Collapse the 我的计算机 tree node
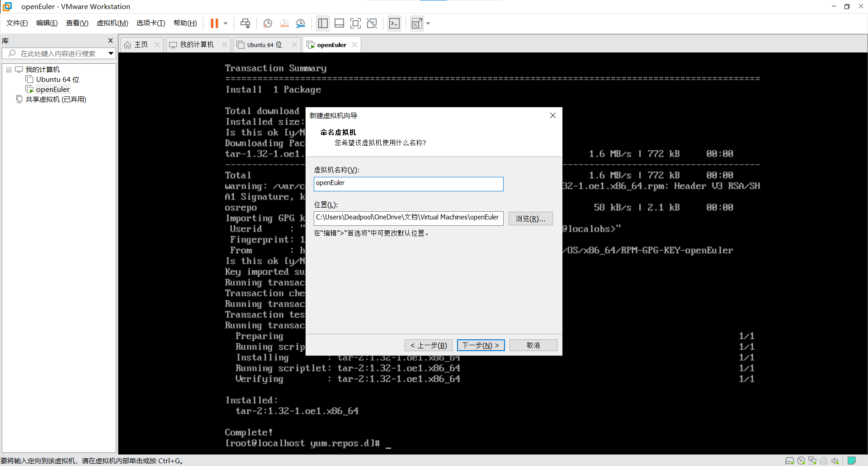The height and width of the screenshot is (466, 868). click(x=8, y=69)
